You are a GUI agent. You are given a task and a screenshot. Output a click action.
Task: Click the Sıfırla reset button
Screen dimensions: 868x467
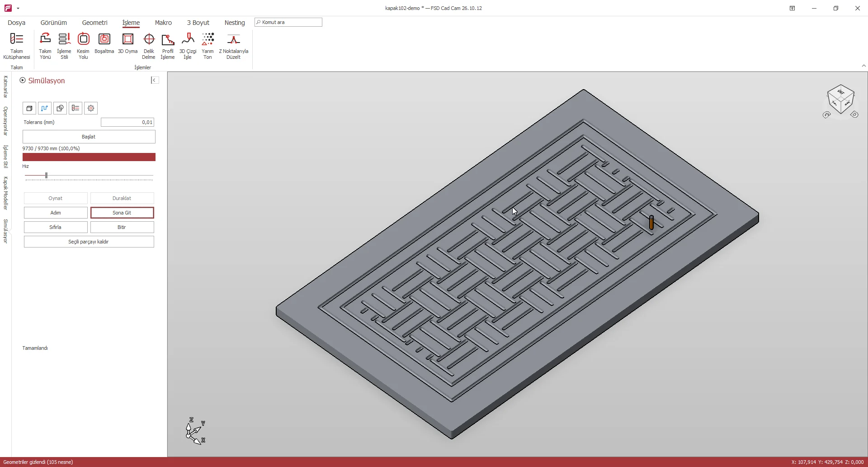(56, 227)
